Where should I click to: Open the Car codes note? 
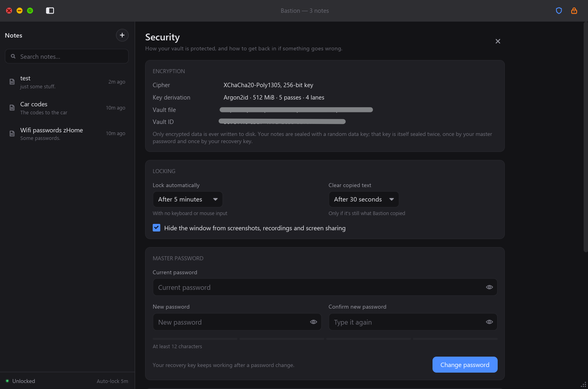click(67, 108)
